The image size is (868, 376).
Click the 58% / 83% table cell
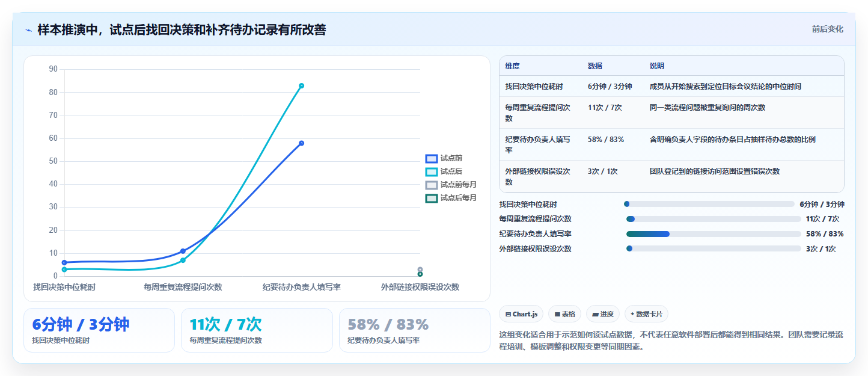tap(606, 140)
